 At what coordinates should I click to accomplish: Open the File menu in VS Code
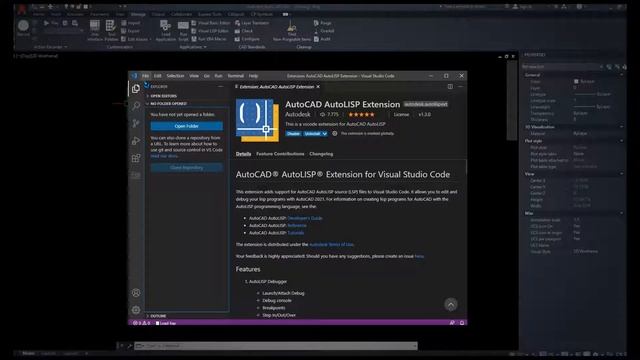tap(145, 76)
